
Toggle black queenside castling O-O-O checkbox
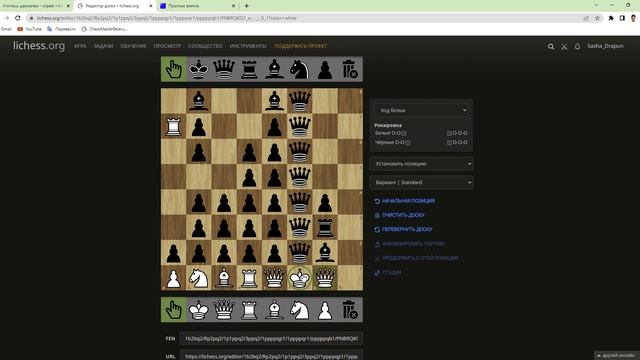click(x=449, y=142)
